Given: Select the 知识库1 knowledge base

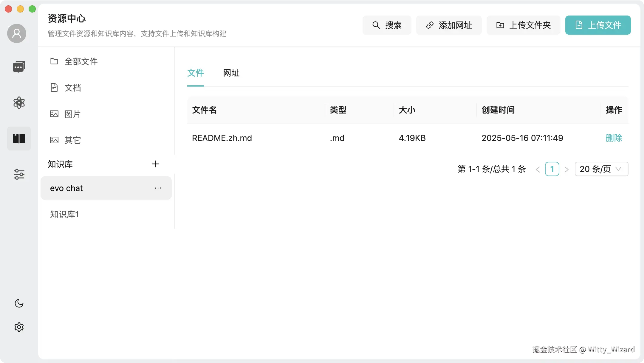Looking at the screenshot, I should [x=64, y=214].
